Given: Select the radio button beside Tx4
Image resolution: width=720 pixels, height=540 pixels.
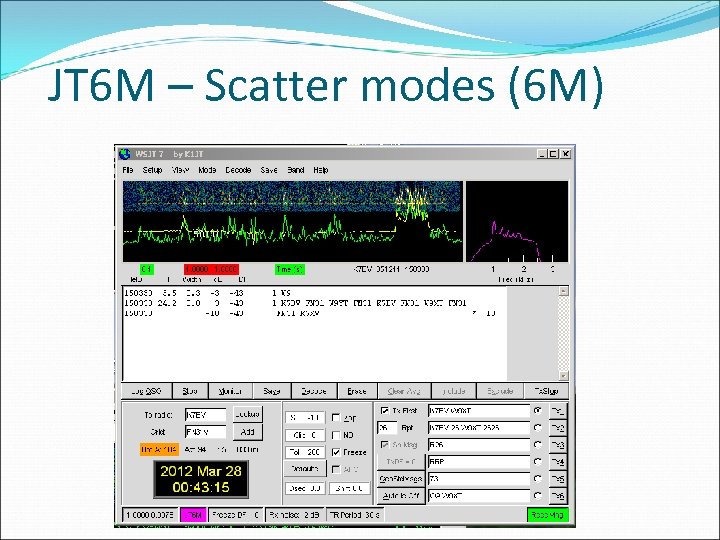Looking at the screenshot, I should (x=538, y=461).
